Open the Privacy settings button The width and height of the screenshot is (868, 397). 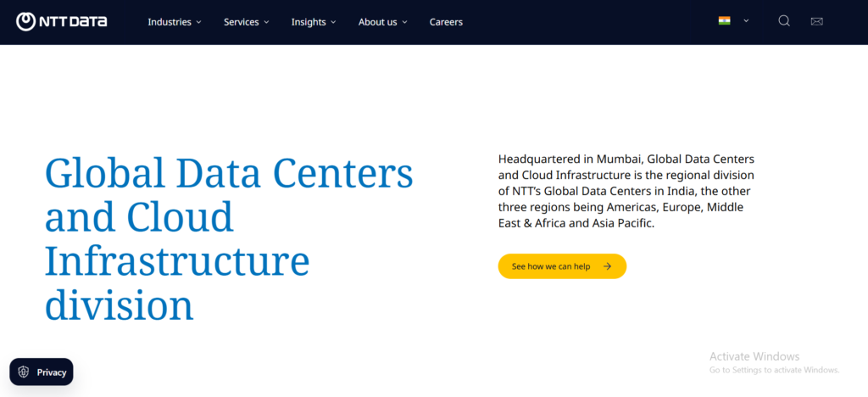pos(42,372)
